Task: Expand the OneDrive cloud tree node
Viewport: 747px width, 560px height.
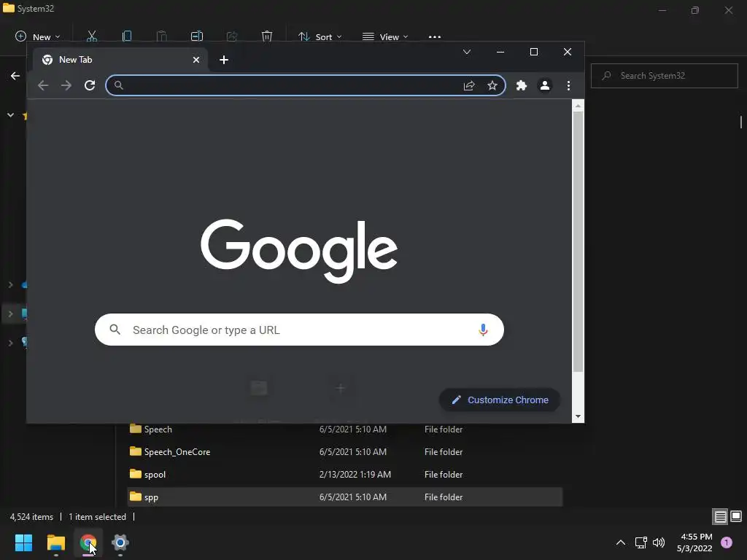Action: pos(10,285)
